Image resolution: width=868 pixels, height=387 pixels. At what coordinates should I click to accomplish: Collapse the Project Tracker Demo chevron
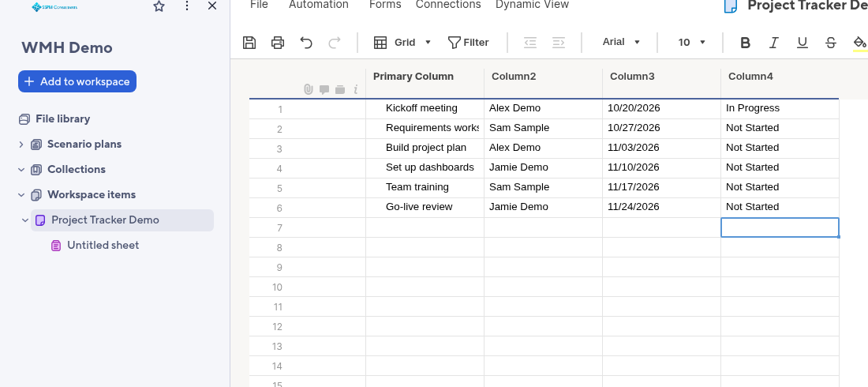tap(25, 220)
